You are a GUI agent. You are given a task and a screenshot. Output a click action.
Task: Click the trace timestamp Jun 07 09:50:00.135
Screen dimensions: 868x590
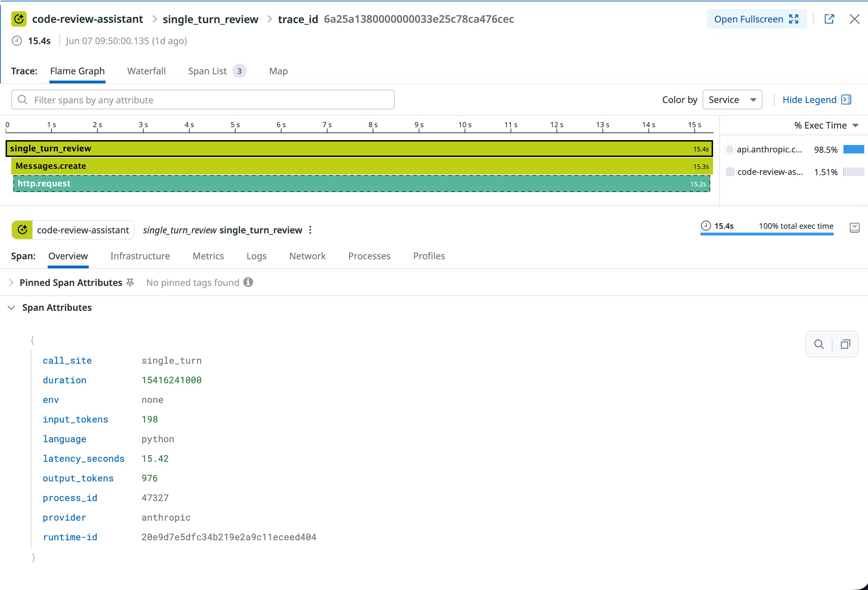[107, 41]
